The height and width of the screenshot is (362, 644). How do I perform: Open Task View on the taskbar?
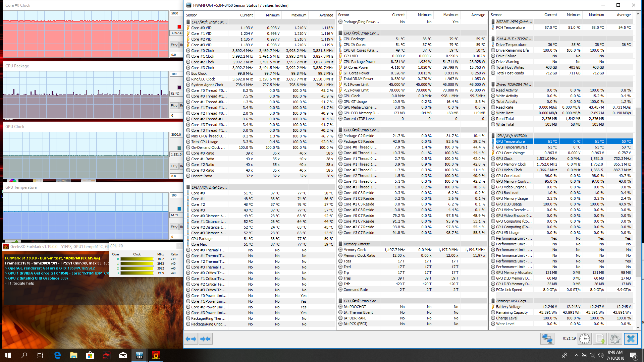[40, 355]
